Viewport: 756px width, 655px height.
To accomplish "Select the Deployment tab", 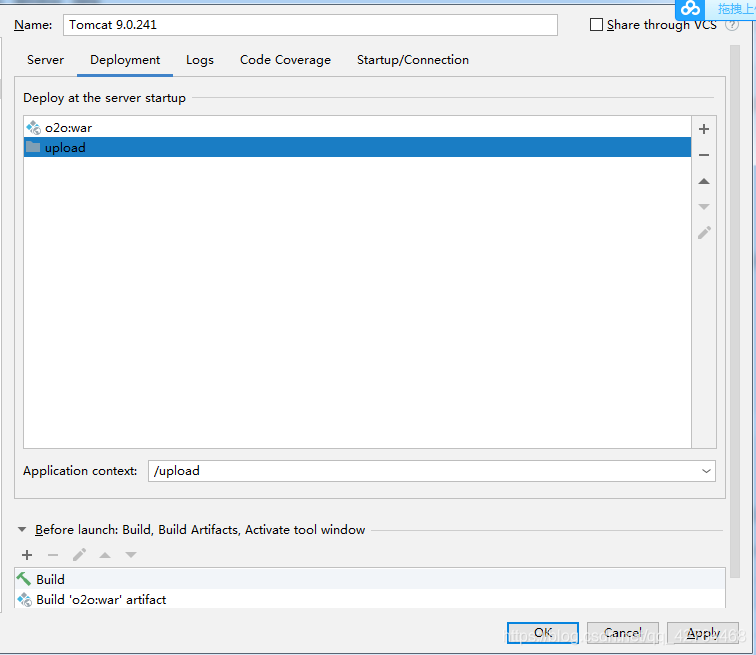I will tap(125, 60).
